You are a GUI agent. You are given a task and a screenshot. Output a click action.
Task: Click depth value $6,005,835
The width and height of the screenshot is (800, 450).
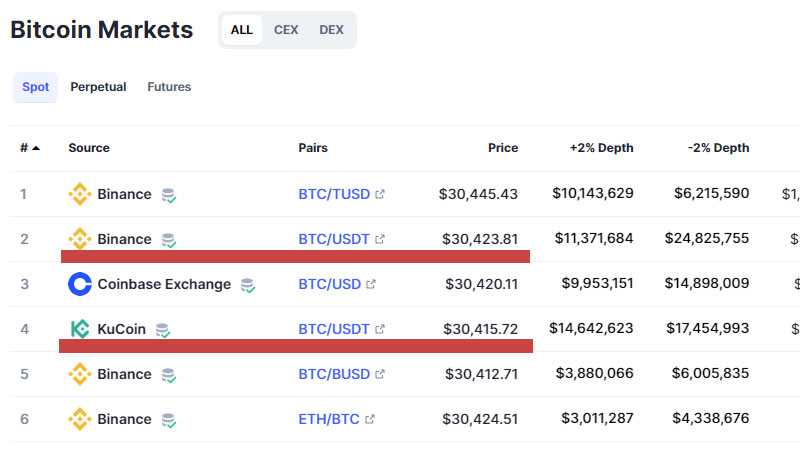point(710,373)
